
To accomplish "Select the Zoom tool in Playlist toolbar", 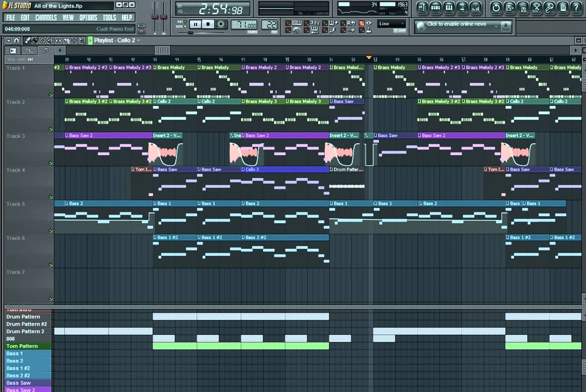I will point(82,40).
